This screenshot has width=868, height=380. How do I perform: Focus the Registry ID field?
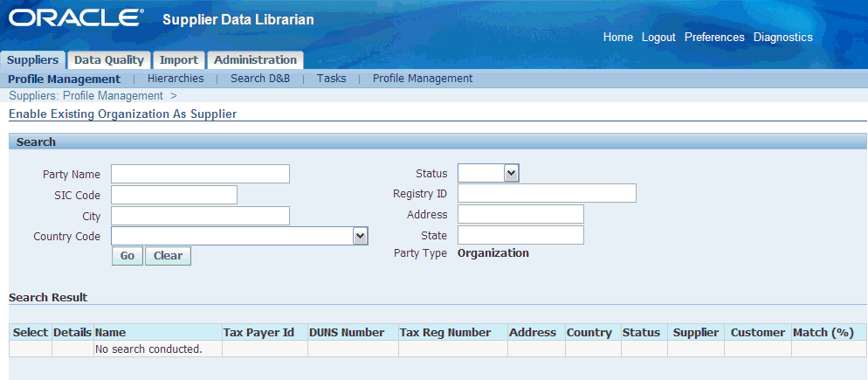[x=547, y=193]
